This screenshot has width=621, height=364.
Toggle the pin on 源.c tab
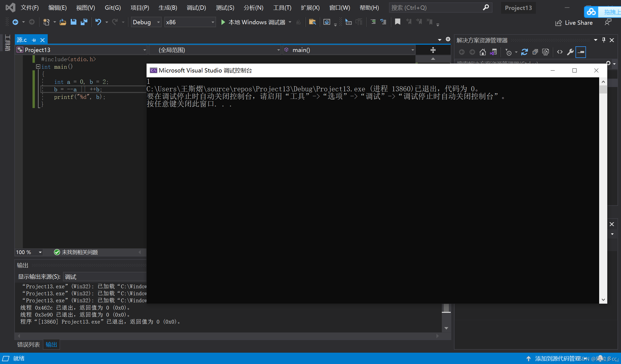(x=34, y=40)
